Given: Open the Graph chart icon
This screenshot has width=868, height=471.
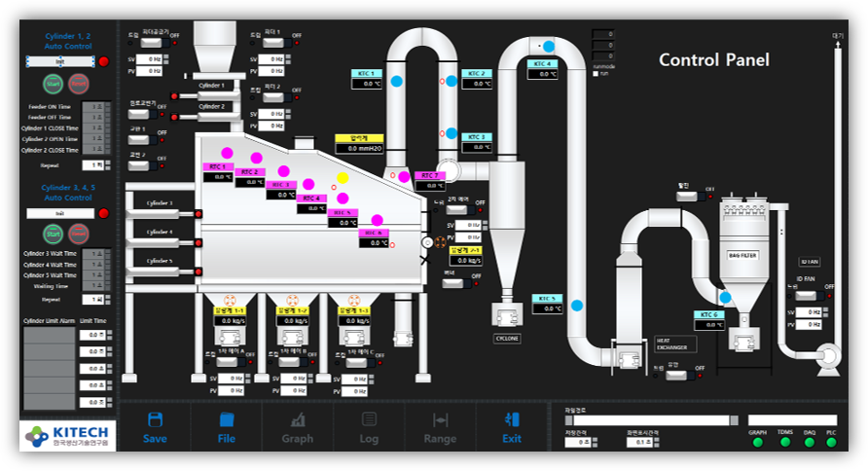Looking at the screenshot, I should click(x=298, y=419).
